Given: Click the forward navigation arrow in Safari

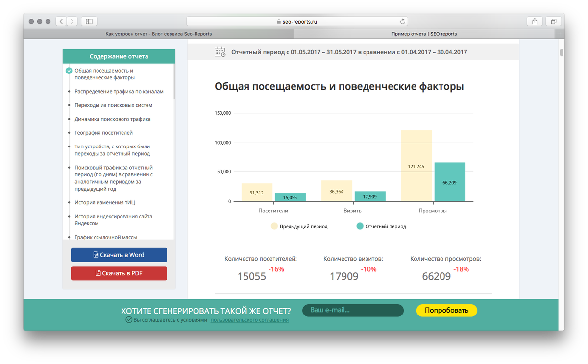Looking at the screenshot, I should pyautogui.click(x=72, y=21).
